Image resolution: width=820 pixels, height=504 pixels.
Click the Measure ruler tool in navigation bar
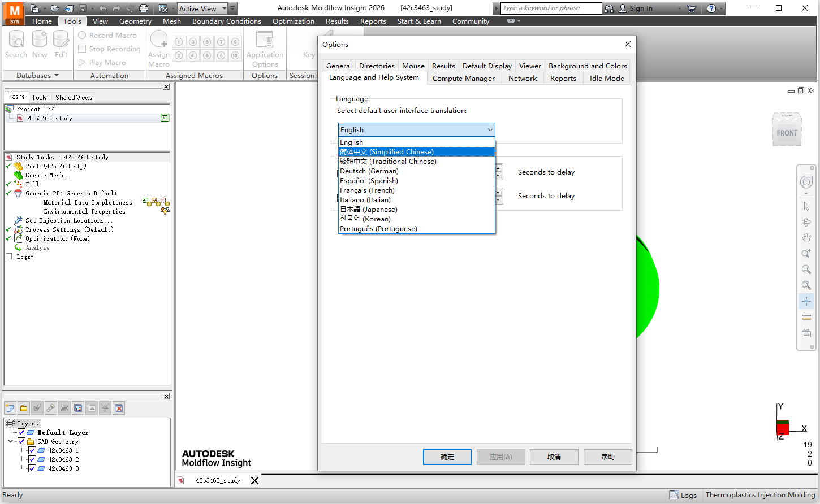(806, 317)
